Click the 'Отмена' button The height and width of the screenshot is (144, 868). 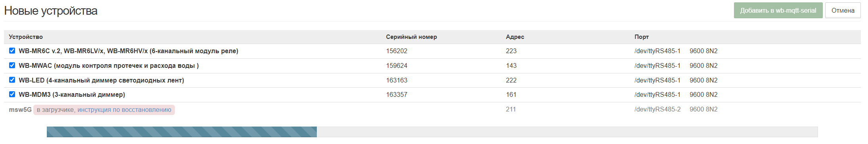coord(843,10)
